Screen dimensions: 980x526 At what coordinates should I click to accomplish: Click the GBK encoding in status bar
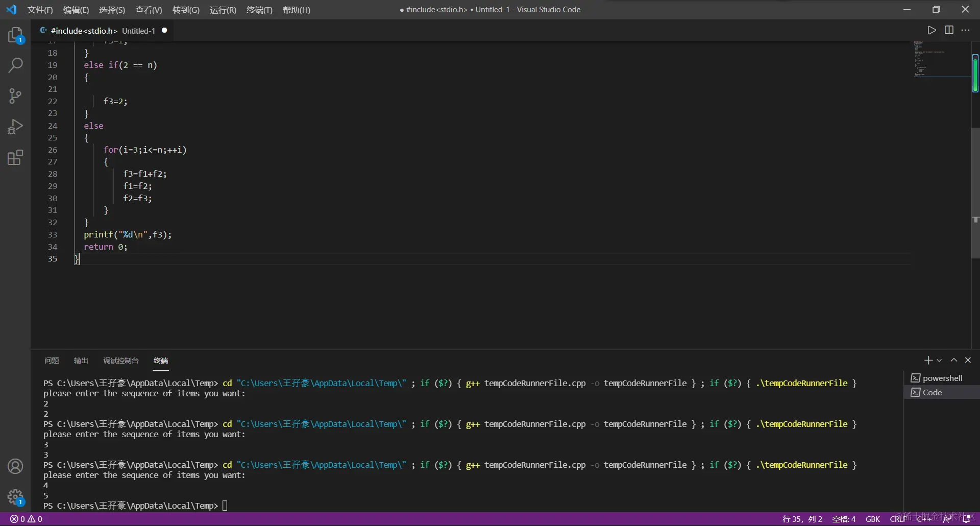point(872,519)
